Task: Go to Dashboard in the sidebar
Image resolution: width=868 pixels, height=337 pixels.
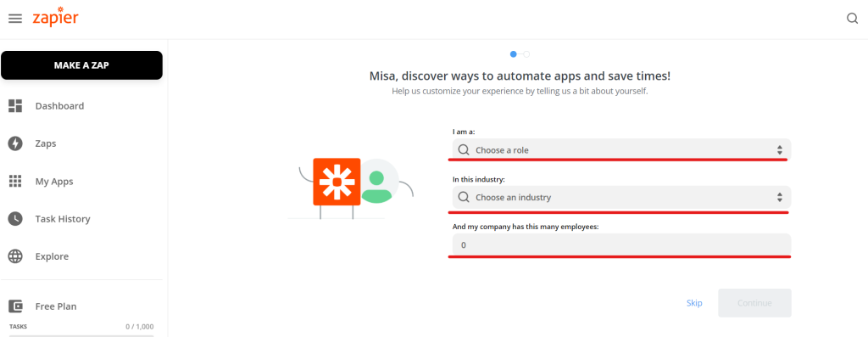Action: coord(60,106)
